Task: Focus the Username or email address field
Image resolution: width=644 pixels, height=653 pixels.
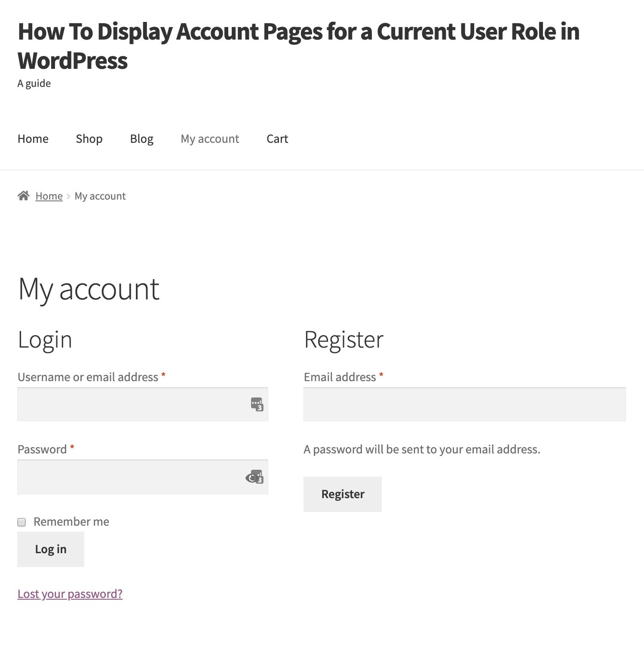Action: tap(129, 404)
